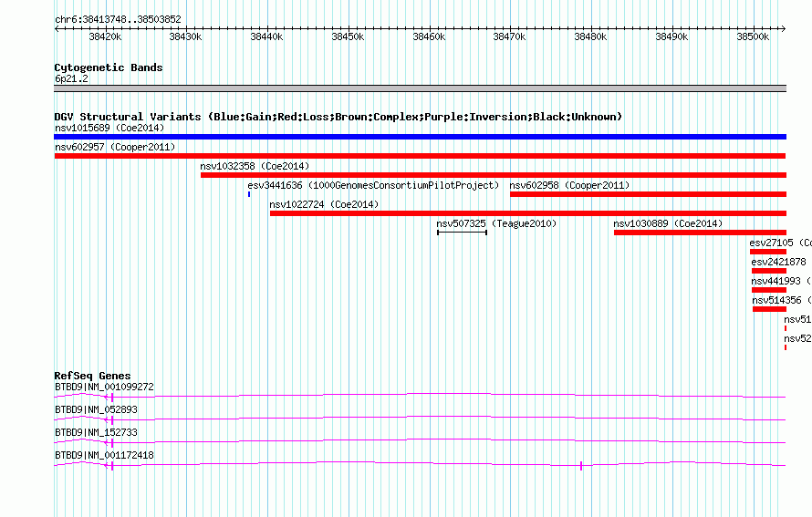
Task: Click the BTBD9|NM_152733 gene label
Action: tap(97, 432)
